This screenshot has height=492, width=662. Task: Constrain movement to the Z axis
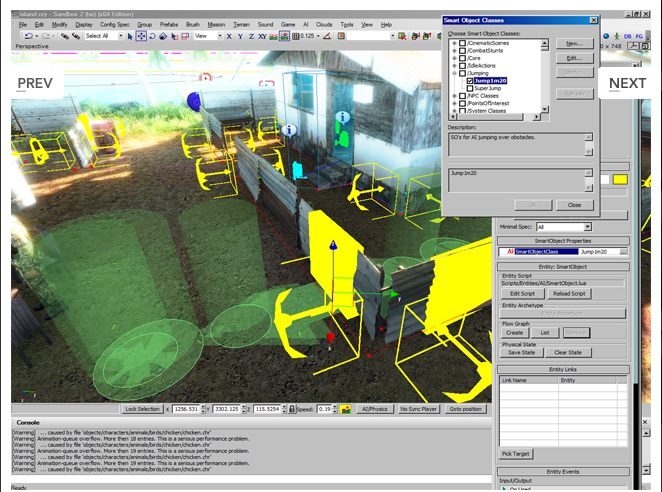(x=251, y=36)
